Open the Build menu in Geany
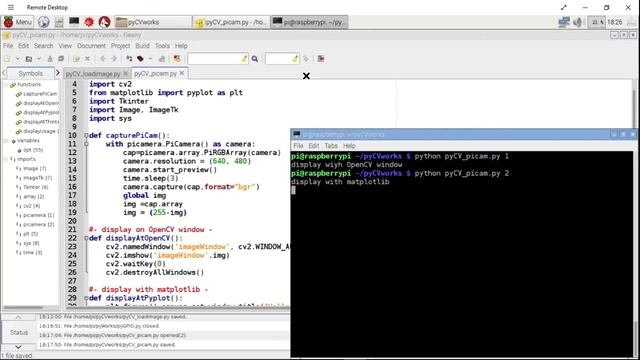 [142, 46]
